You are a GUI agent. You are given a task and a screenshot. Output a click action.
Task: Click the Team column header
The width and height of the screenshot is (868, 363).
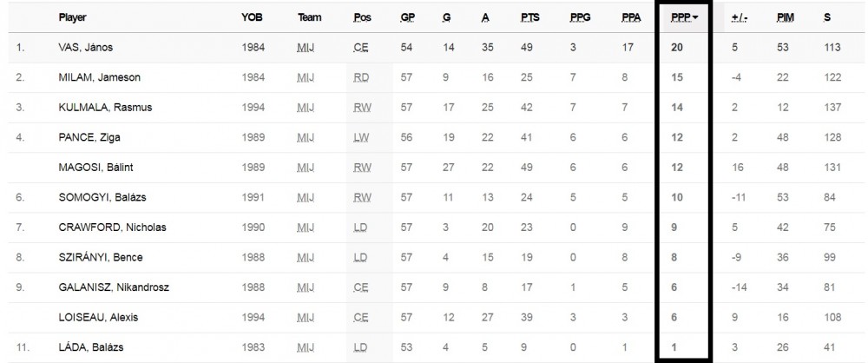[310, 17]
